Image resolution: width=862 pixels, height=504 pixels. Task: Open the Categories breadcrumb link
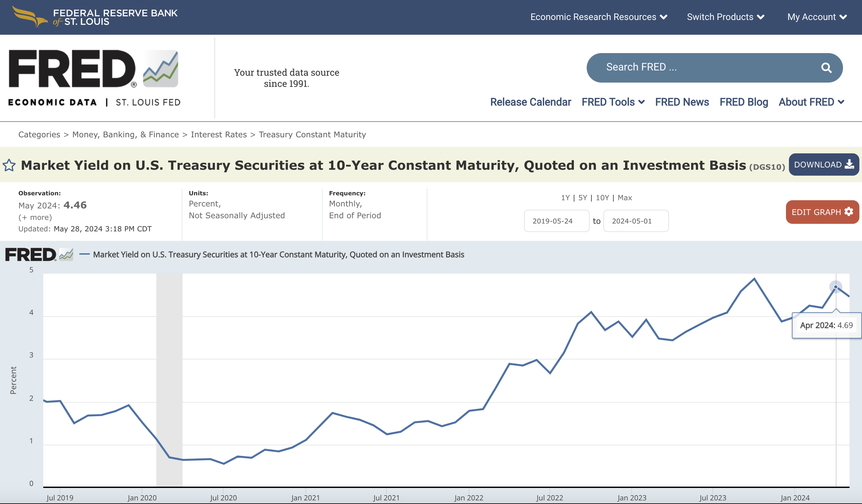tap(39, 134)
